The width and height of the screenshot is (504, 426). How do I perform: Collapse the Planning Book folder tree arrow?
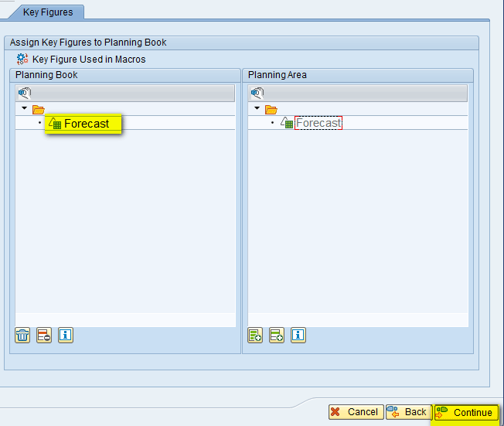(x=25, y=109)
